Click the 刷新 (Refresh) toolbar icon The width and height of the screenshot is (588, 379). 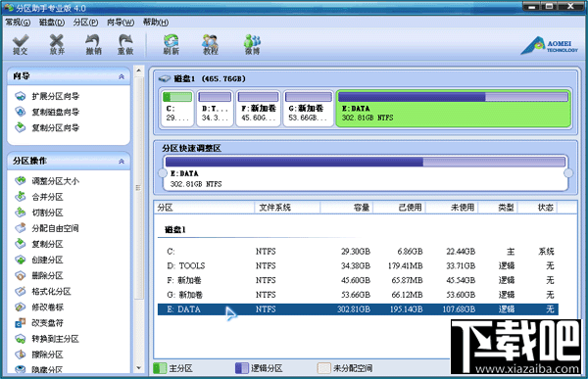171,44
